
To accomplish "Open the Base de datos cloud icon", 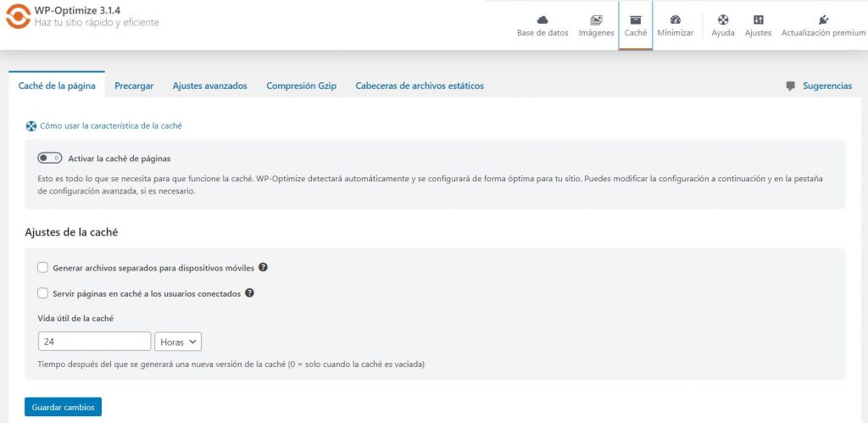I will (x=542, y=20).
